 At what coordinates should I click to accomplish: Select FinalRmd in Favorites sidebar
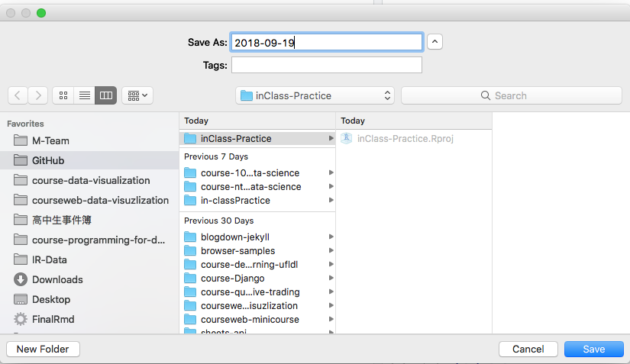(53, 319)
